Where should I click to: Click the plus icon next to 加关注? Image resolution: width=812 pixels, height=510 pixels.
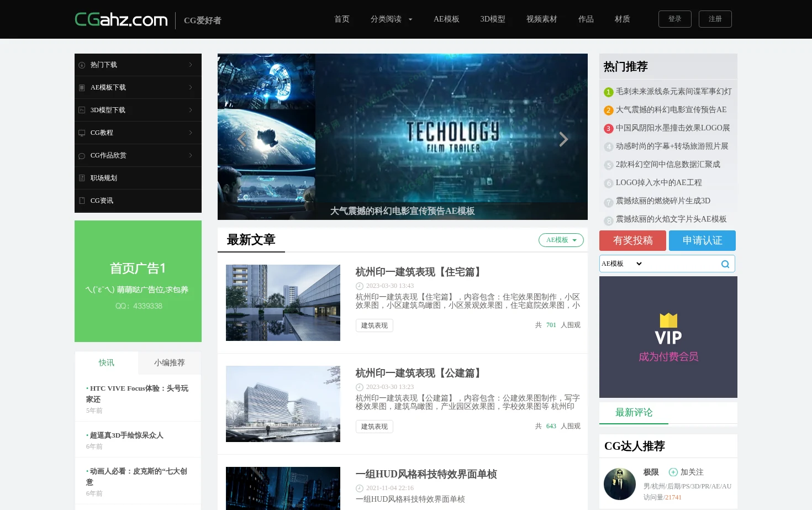click(673, 472)
